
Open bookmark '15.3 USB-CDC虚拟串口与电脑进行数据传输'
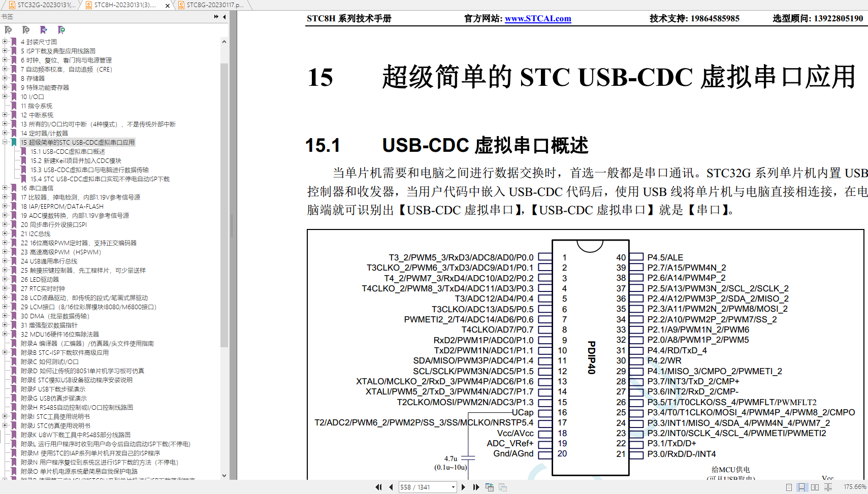pos(89,170)
